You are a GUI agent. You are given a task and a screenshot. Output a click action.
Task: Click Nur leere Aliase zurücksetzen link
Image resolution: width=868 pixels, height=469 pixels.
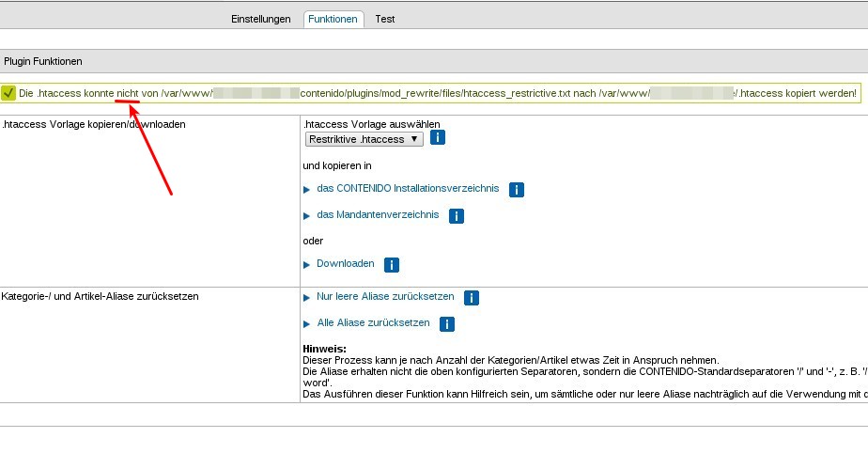385,297
